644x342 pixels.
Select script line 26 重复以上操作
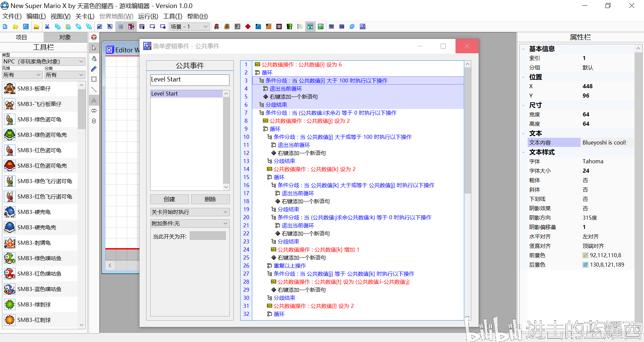click(358, 266)
